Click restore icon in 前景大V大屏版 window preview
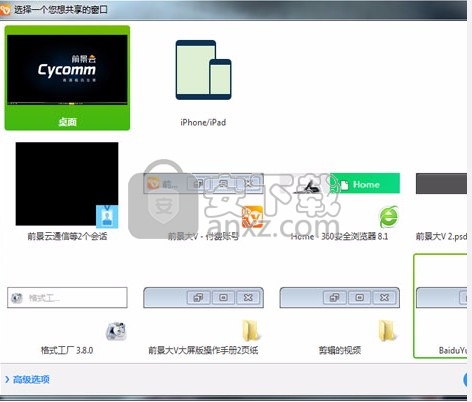Screen dimensions: 472x402 [198, 297]
